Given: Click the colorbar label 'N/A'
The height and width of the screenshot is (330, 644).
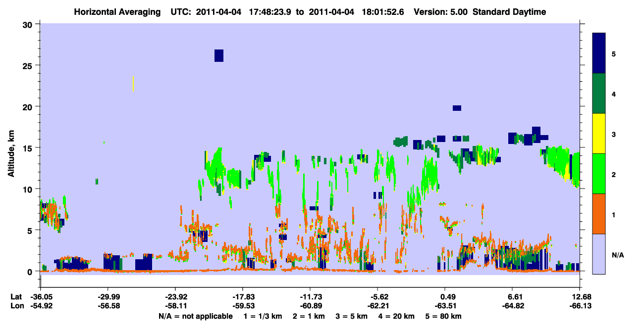Looking at the screenshot, I should [x=617, y=255].
